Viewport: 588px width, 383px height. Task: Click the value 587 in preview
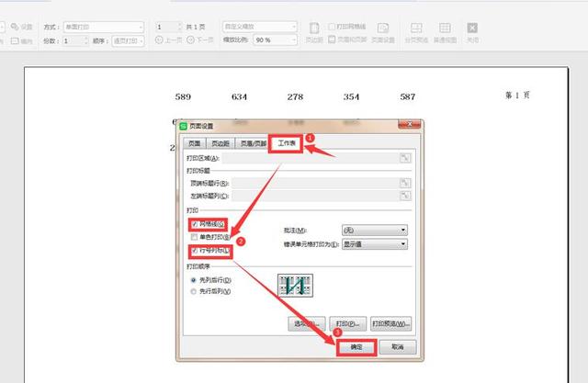pos(408,96)
